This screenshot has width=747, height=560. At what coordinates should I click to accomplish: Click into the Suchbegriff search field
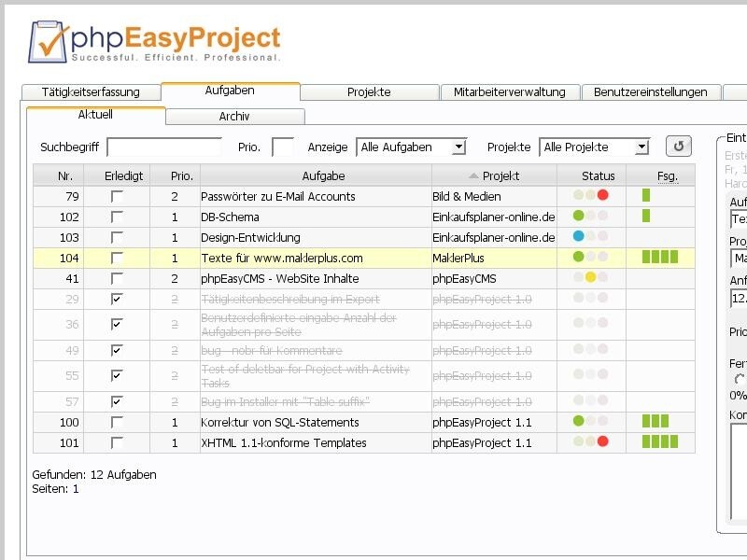pos(164,147)
